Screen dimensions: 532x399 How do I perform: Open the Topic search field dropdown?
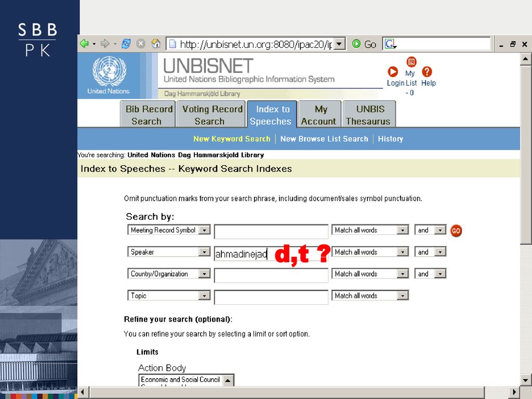tap(205, 296)
